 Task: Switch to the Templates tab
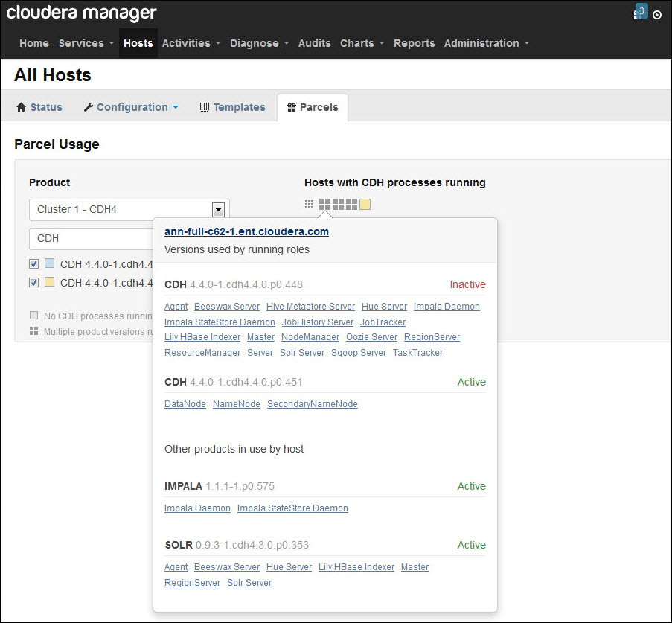pyautogui.click(x=233, y=107)
